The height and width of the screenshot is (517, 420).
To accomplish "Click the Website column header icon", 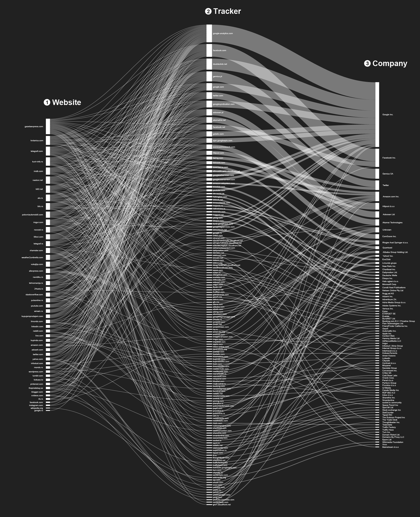I will pos(43,104).
